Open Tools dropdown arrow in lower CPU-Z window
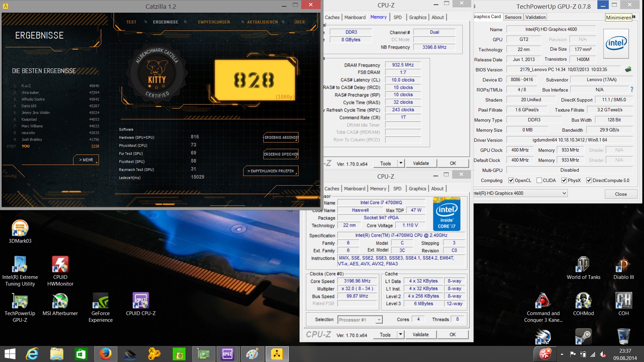The height and width of the screenshot is (362, 644). click(x=400, y=335)
